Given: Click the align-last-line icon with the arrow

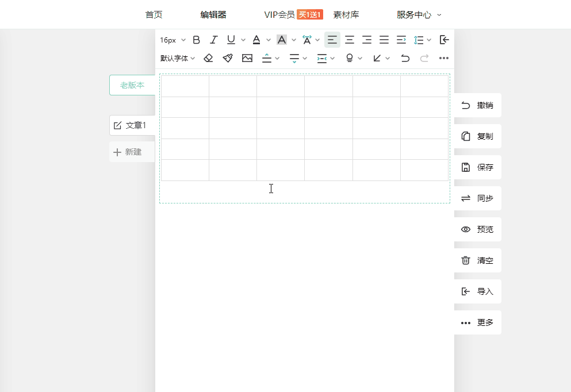Looking at the screenshot, I should coord(401,40).
